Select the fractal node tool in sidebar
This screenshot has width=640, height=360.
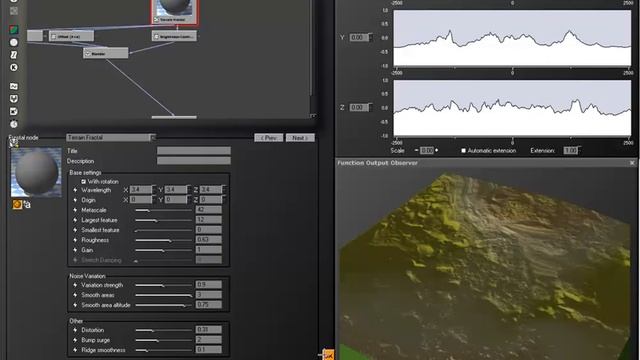coord(14,55)
